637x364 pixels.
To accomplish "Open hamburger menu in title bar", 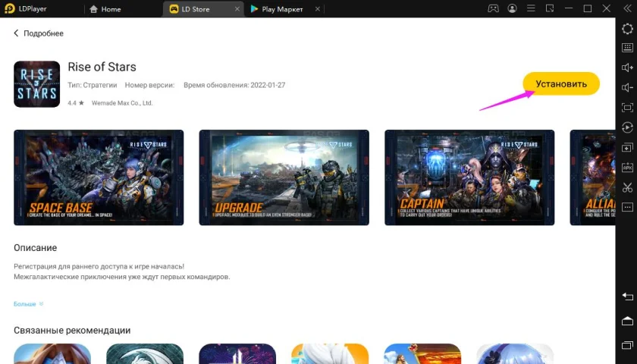I will pos(531,8).
